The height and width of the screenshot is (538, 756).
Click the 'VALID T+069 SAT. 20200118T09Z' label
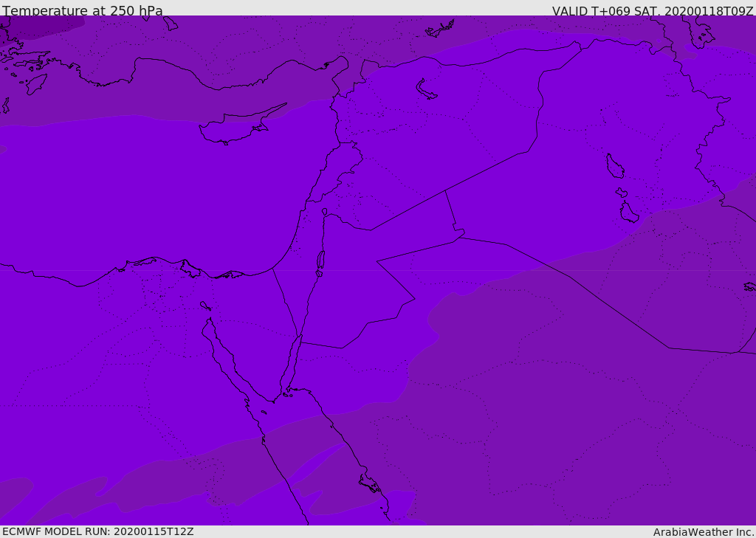coord(653,11)
